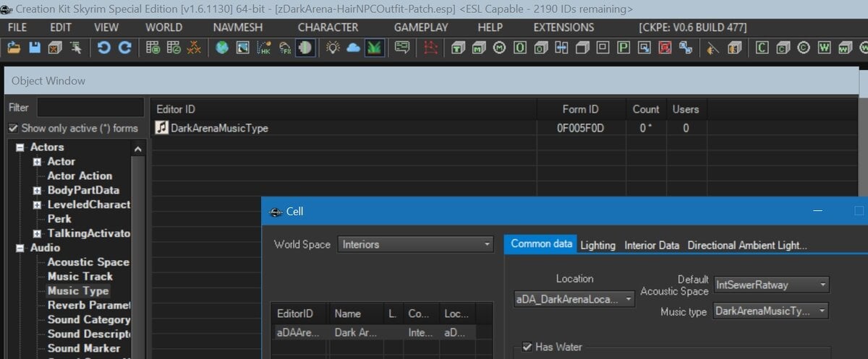
Task: Switch to the Interior Data tab
Action: tap(652, 245)
